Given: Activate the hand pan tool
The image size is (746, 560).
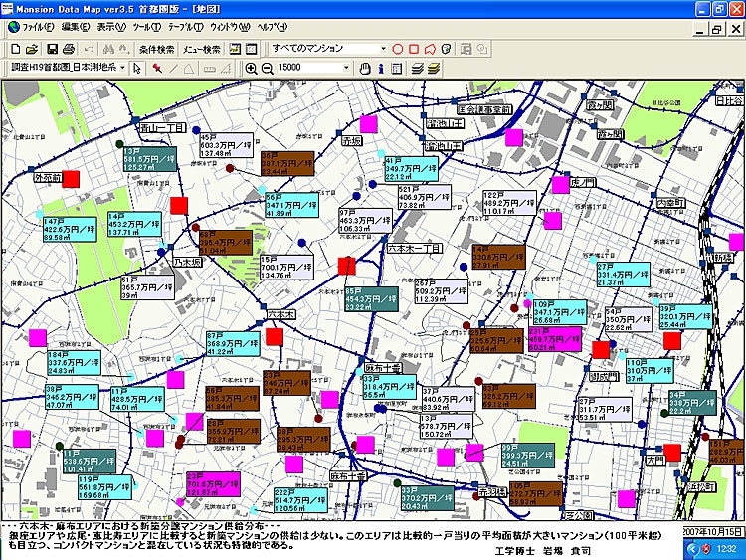Looking at the screenshot, I should pyautogui.click(x=365, y=68).
